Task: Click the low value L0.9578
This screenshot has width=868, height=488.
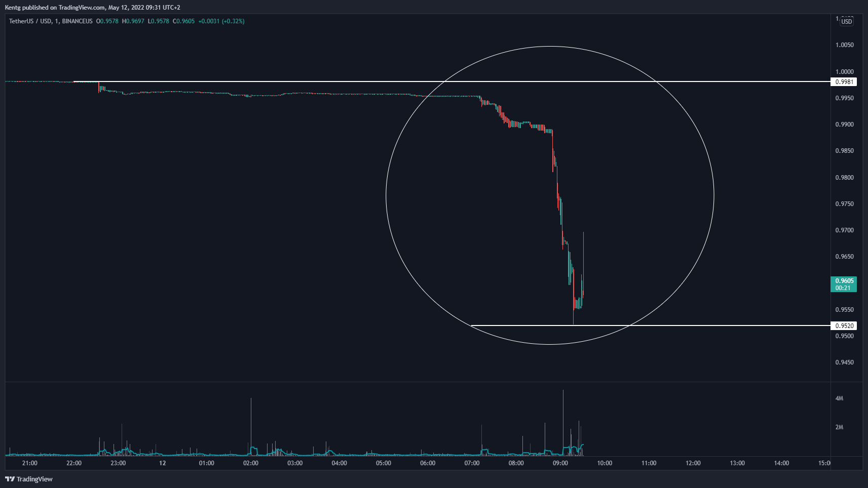Action: coord(159,21)
